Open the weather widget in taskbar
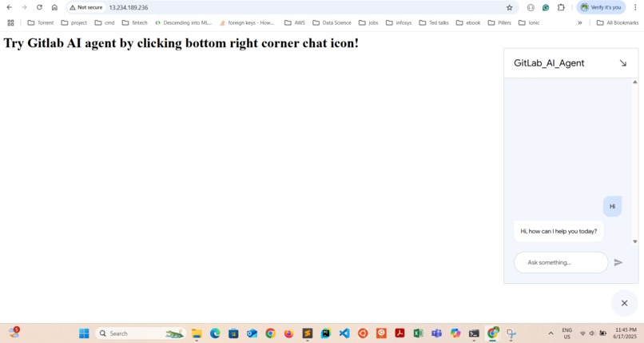This screenshot has width=644, height=343. pyautogui.click(x=14, y=333)
